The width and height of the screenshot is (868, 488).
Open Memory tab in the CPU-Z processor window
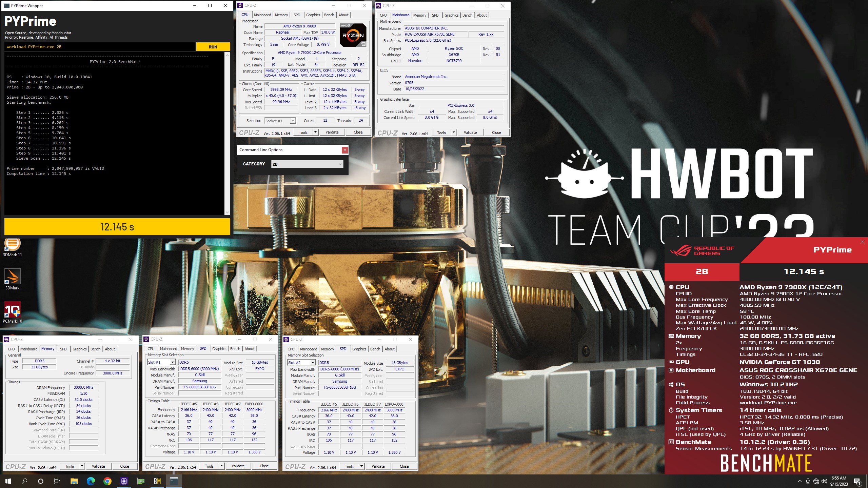(x=281, y=15)
